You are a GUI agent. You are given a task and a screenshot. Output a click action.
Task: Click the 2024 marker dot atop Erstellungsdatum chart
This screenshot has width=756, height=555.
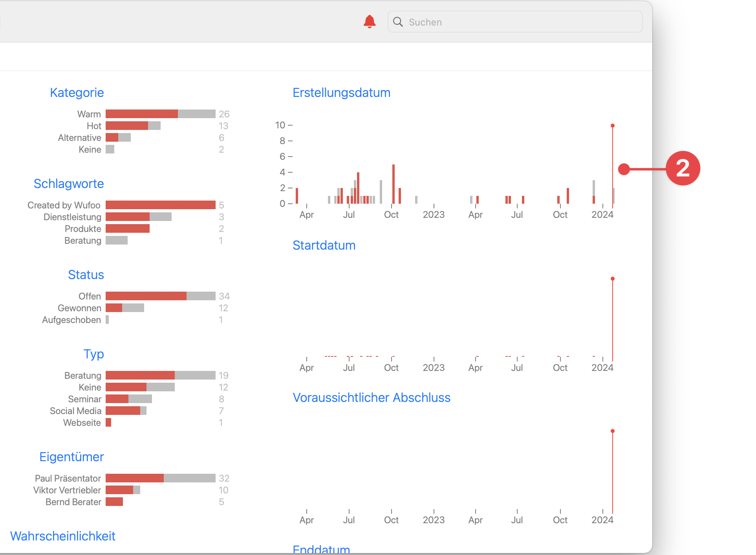(612, 126)
